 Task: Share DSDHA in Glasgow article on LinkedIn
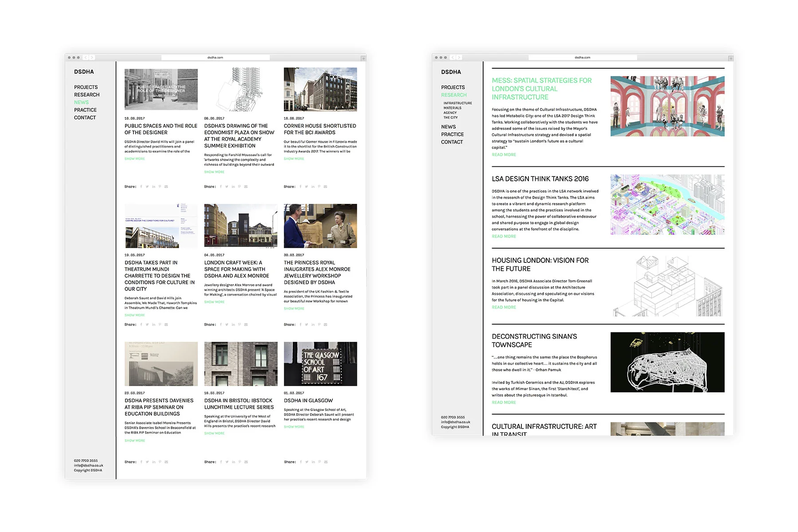click(313, 462)
